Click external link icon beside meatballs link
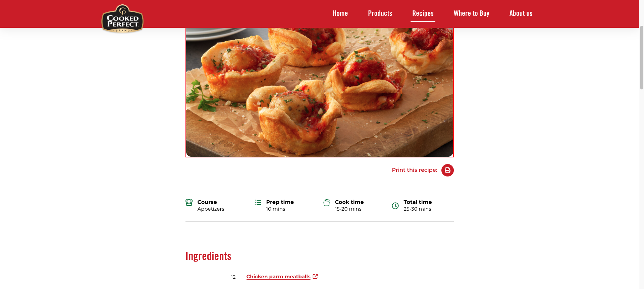644x289 pixels. 315,276
